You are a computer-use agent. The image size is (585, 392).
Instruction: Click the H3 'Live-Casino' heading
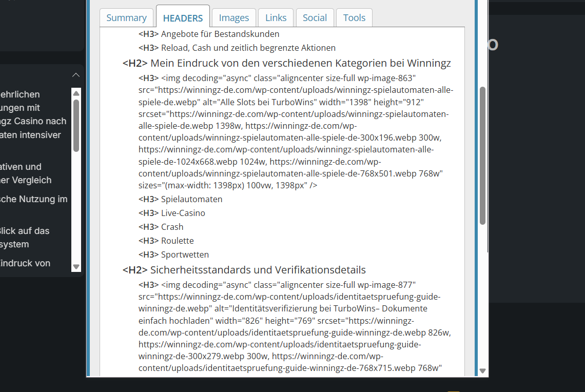point(171,213)
